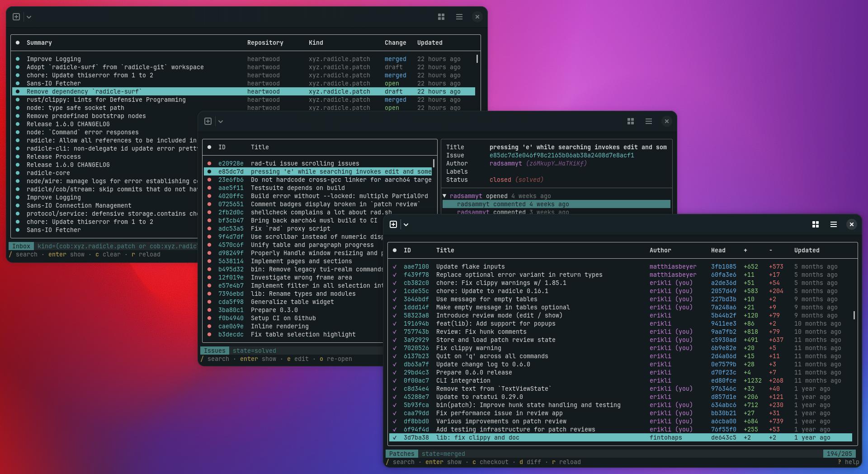Screen dimensions: 868x474
Task: Open a new tab in the Patches window
Action: pos(394,224)
